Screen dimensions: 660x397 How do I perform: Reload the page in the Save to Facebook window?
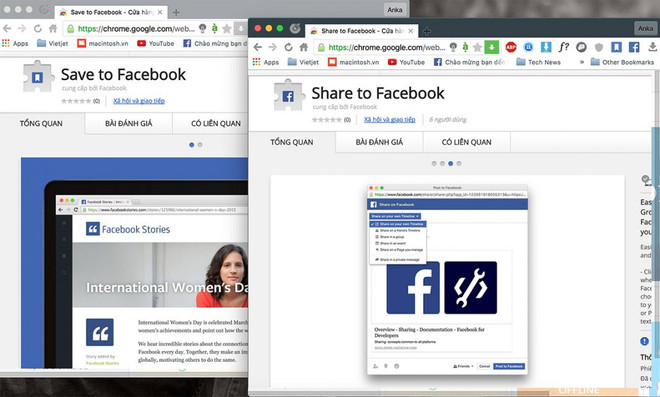pyautogui.click(x=38, y=29)
